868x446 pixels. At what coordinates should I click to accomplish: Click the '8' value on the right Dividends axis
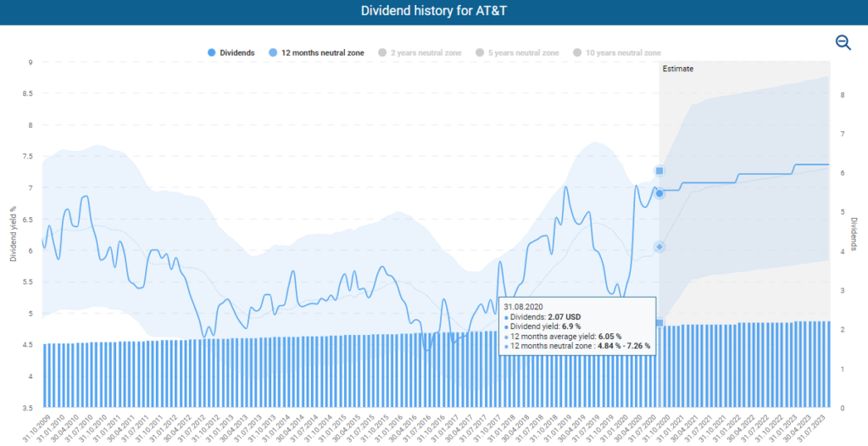843,95
